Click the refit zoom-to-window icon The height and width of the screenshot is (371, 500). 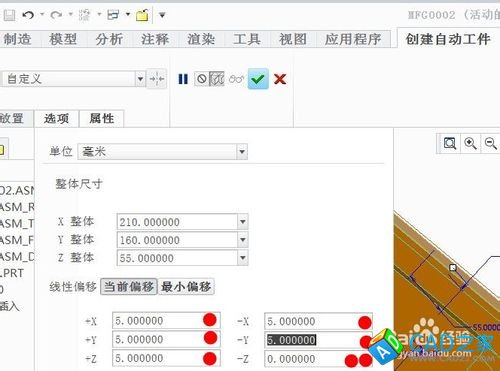click(450, 143)
